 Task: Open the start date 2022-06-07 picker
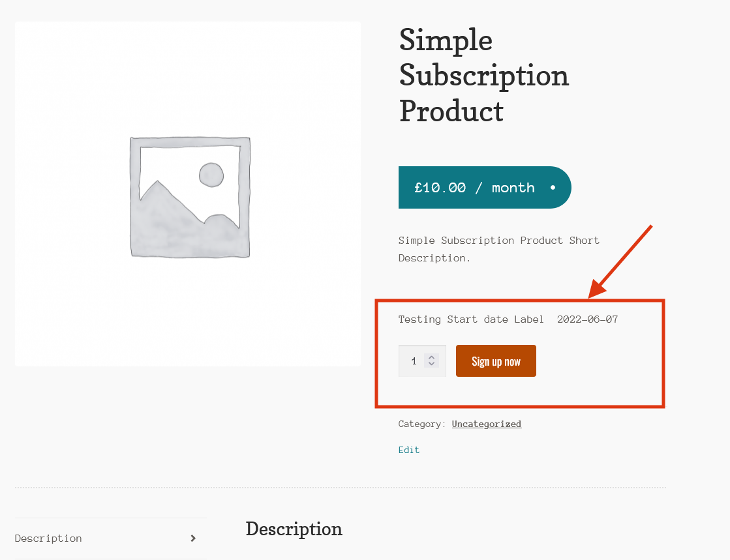click(x=587, y=319)
